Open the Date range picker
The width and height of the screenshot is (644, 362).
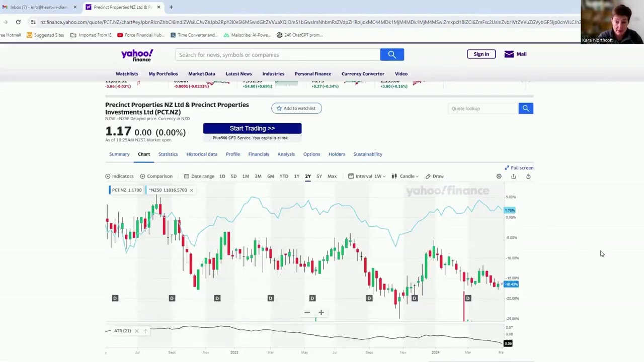point(199,176)
